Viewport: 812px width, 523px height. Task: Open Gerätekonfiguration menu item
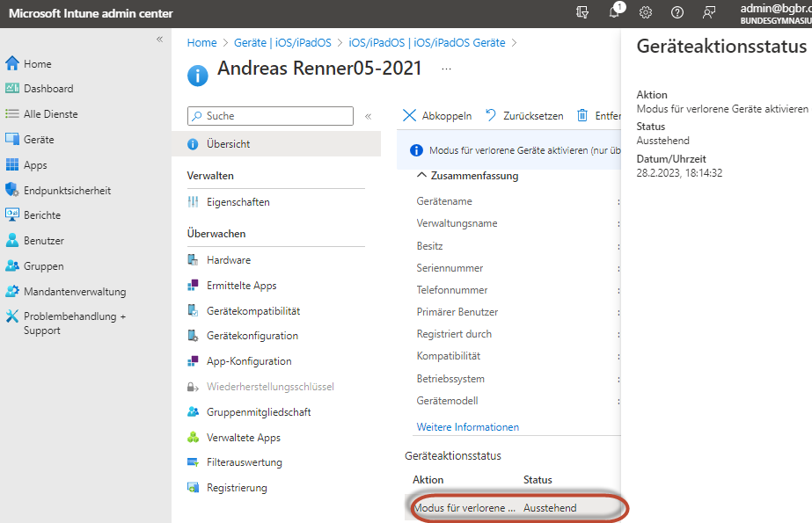tap(252, 336)
